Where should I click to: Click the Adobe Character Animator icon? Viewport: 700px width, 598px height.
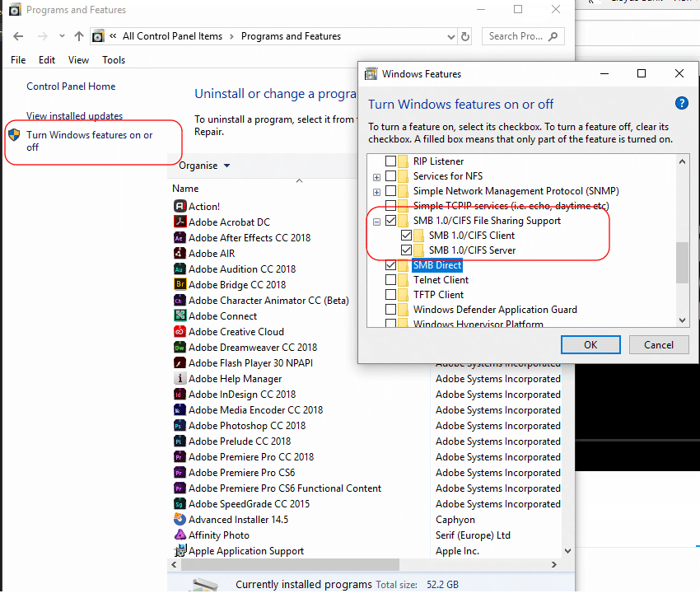coord(180,300)
